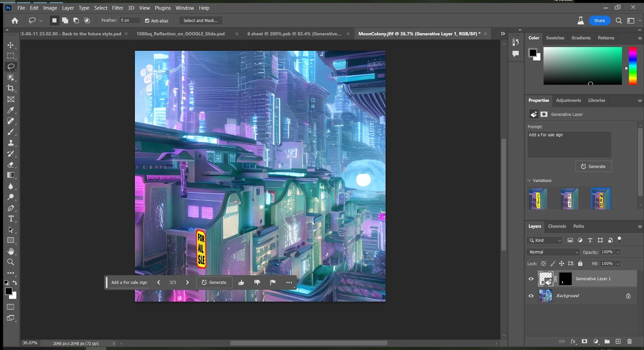Viewport: 644px width, 350px height.
Task: Collapse the Variations section
Action: [x=529, y=180]
